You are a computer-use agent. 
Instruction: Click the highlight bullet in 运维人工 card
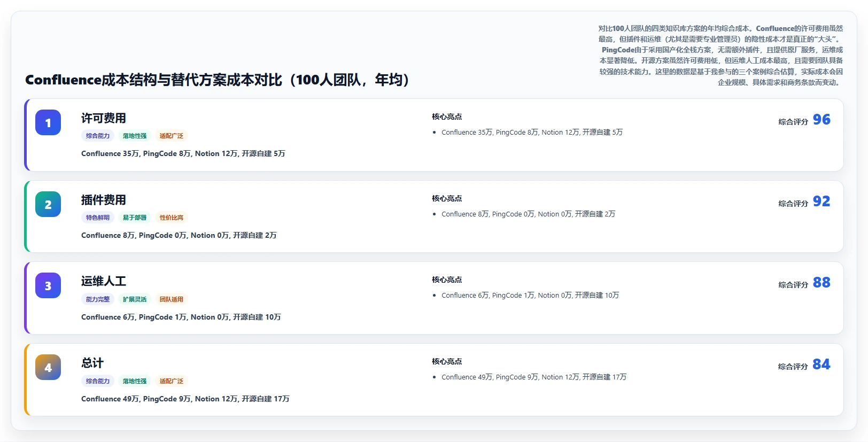point(530,295)
